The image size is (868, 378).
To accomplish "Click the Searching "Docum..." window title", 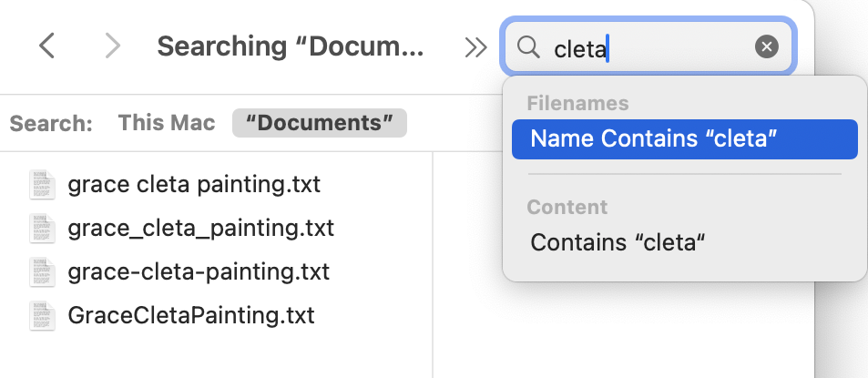I will (291, 47).
